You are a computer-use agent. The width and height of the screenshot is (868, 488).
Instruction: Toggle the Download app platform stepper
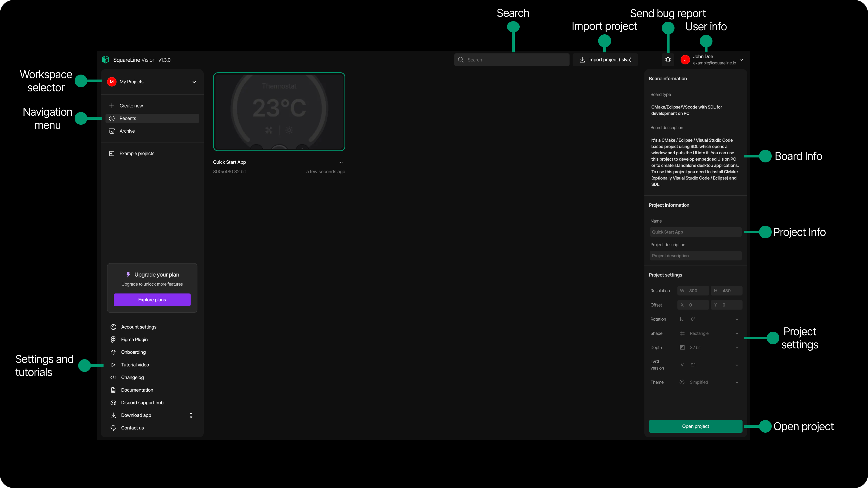tap(191, 415)
